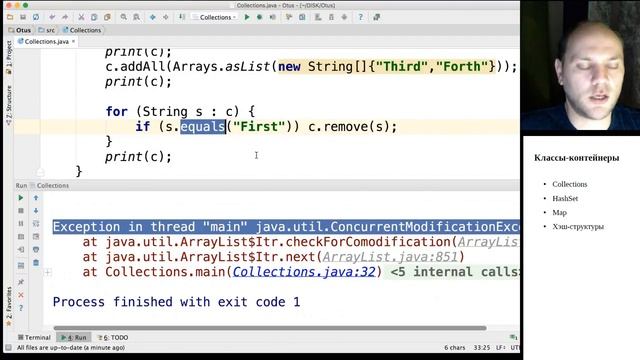The height and width of the screenshot is (360, 640).
Task: Open the Terminal tool window
Action: (x=34, y=338)
